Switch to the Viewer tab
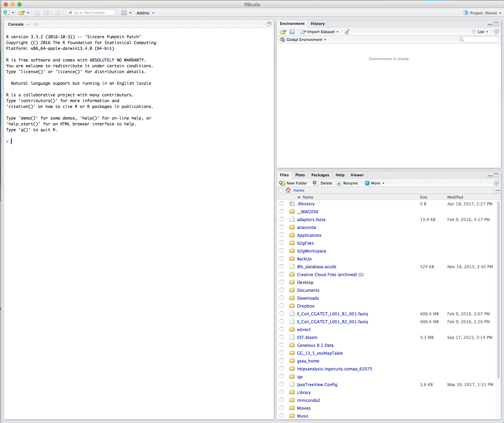504x423 pixels. coord(357,175)
